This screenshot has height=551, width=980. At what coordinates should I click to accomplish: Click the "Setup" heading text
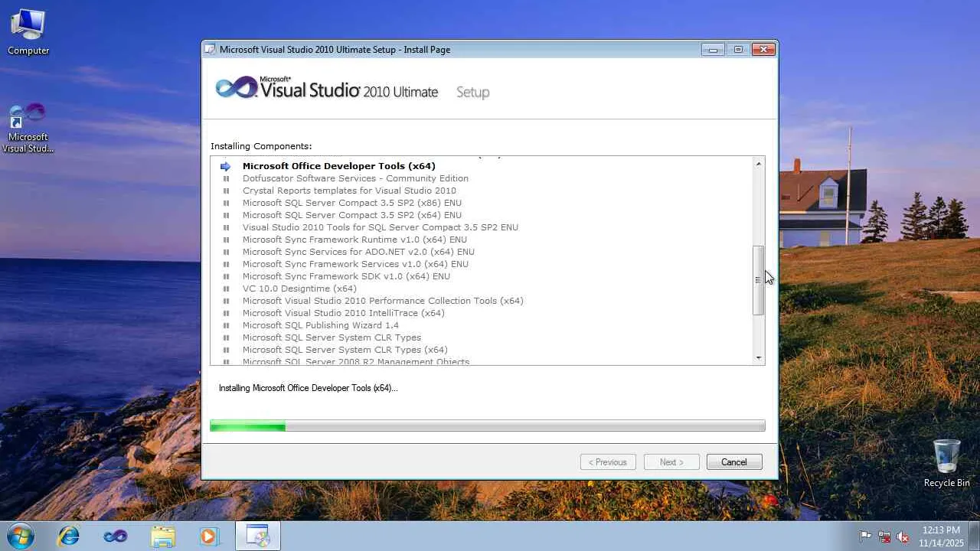(472, 93)
